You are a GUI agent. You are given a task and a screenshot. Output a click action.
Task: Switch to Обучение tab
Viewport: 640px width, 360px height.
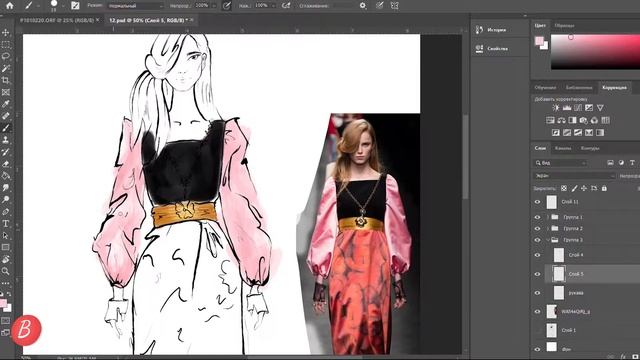pos(545,88)
